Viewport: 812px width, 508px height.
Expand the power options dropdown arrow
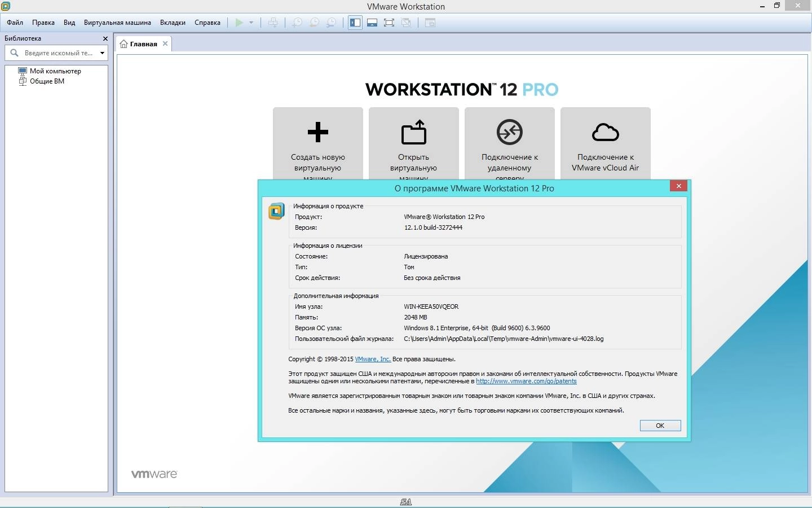(x=251, y=23)
